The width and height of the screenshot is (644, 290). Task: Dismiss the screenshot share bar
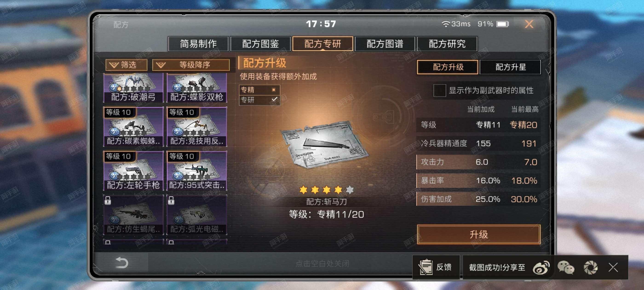613,267
